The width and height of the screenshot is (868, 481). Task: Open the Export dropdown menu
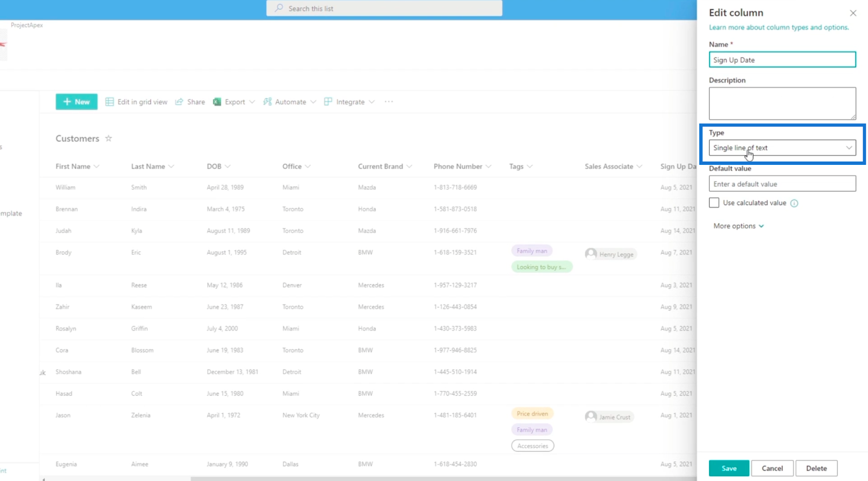(x=252, y=102)
